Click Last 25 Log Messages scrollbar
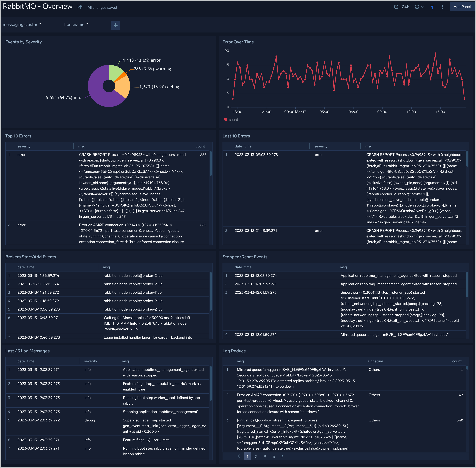 click(210, 383)
